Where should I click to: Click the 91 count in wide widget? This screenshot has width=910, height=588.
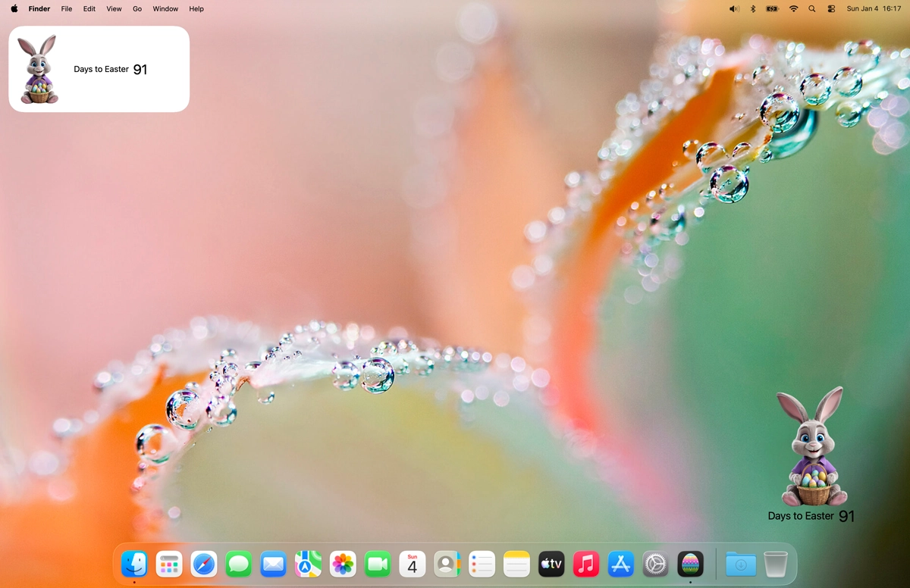pyautogui.click(x=140, y=69)
